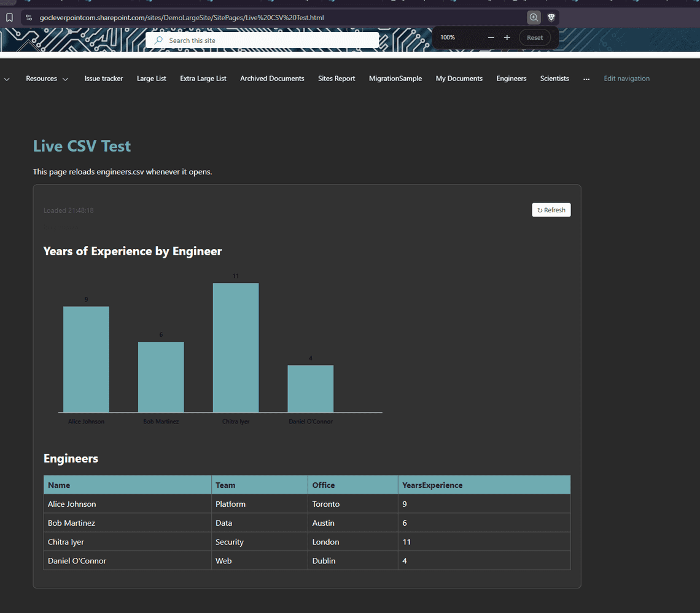The image size is (700, 613).
Task: Open the Sites Report nav item
Action: [336, 79]
